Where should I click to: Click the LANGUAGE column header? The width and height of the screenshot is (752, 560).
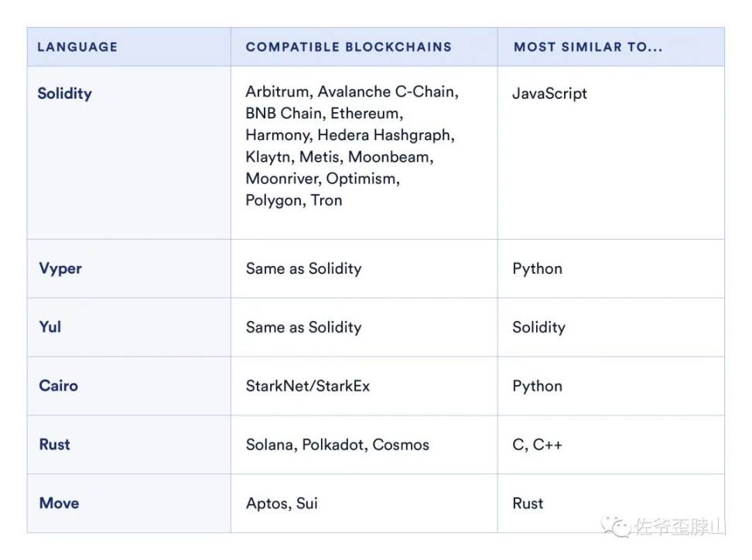point(77,47)
